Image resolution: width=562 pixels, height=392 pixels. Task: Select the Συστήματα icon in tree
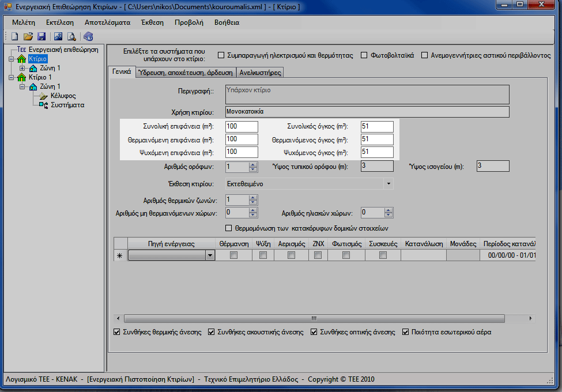[x=44, y=105]
